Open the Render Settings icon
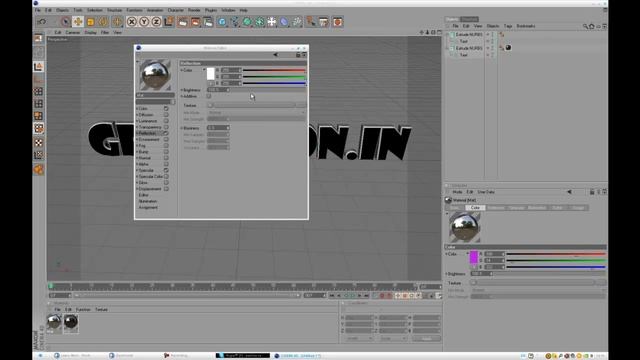 [208, 22]
